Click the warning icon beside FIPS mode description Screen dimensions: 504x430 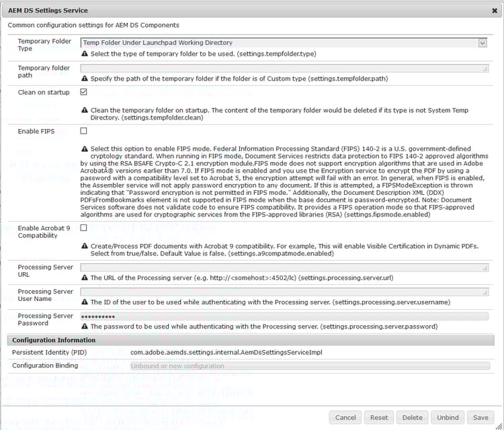[85, 148]
